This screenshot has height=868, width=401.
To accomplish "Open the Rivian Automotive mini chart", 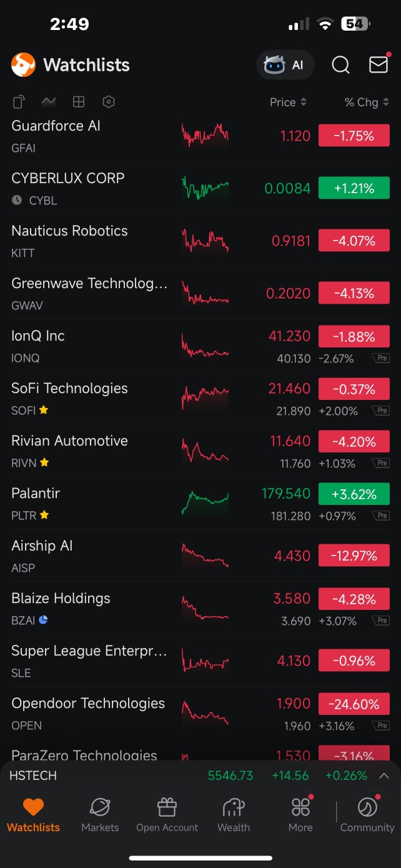I will [x=205, y=451].
